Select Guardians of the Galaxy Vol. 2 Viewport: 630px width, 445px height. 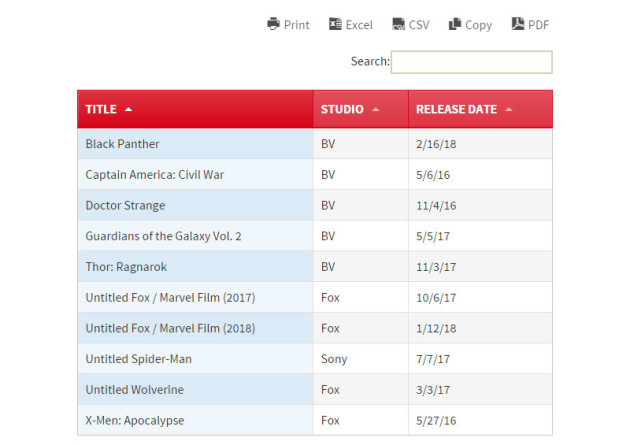coord(195,236)
